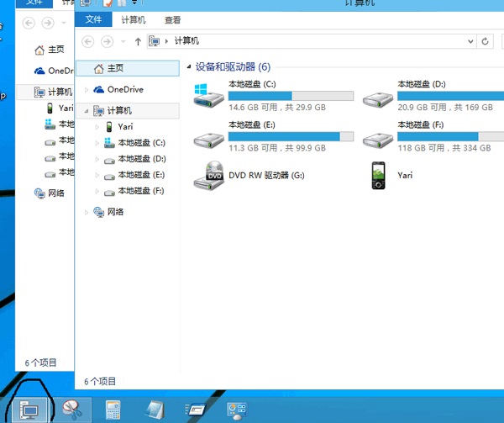Image resolution: width=504 pixels, height=423 pixels.
Task: Open the 计算机 ribbon tab
Action: (134, 20)
